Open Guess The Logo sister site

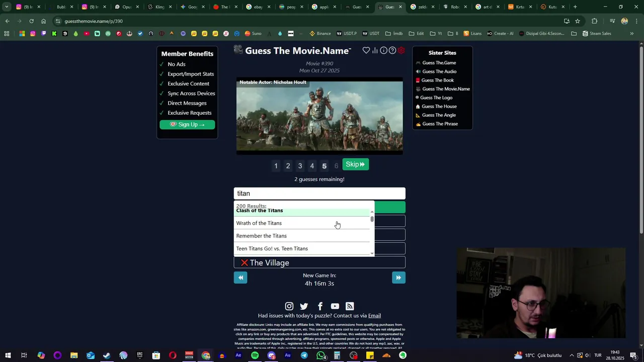click(436, 98)
